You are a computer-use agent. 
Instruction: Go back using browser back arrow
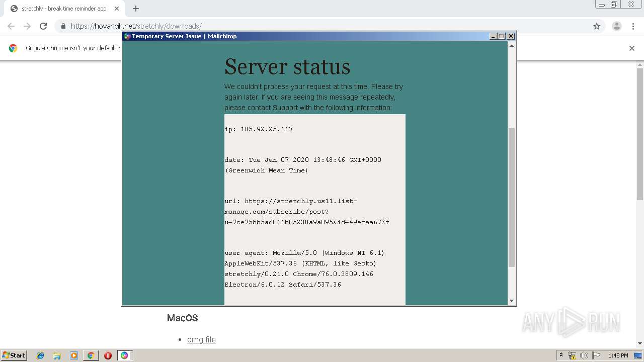click(x=11, y=26)
